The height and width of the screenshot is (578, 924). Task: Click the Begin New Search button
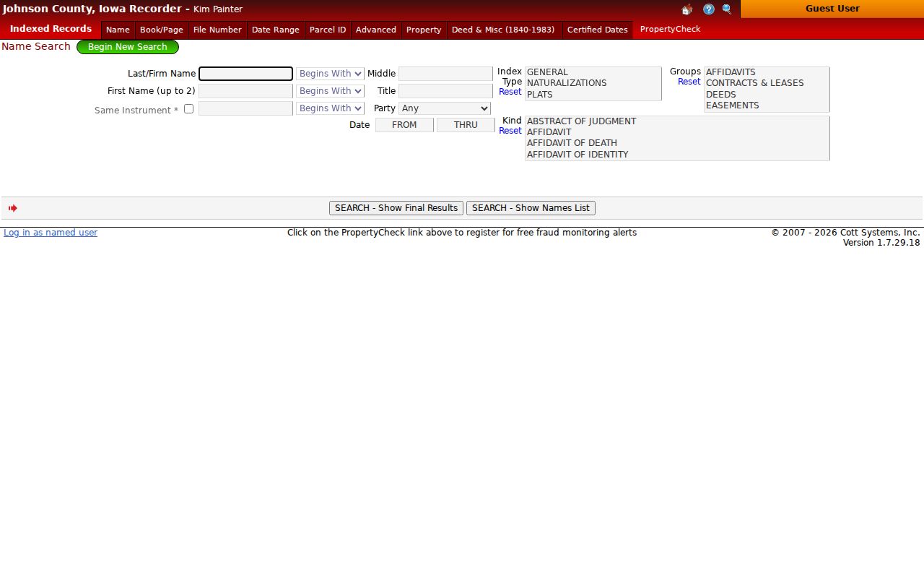[x=128, y=47]
